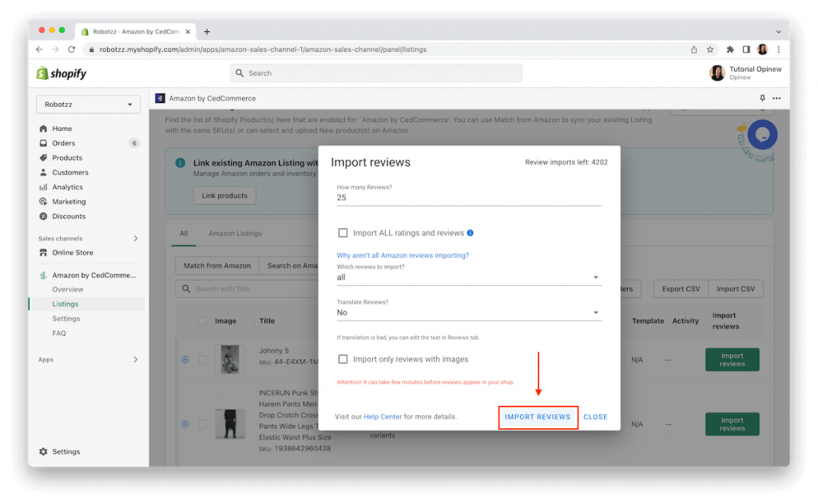Enable Import ALL ratings and reviews checkbox
Viewport: 818px width, 504px height.
pos(343,232)
